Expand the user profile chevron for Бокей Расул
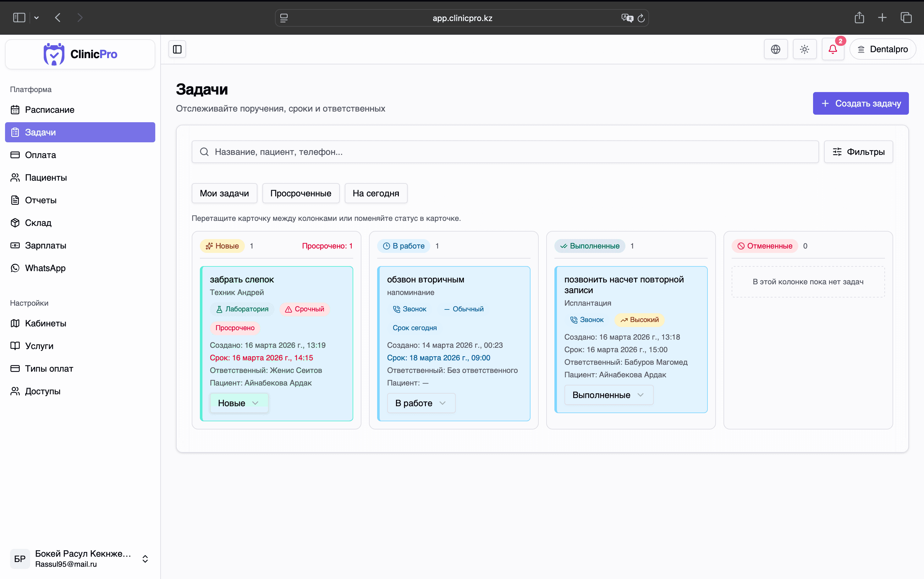 (x=145, y=559)
